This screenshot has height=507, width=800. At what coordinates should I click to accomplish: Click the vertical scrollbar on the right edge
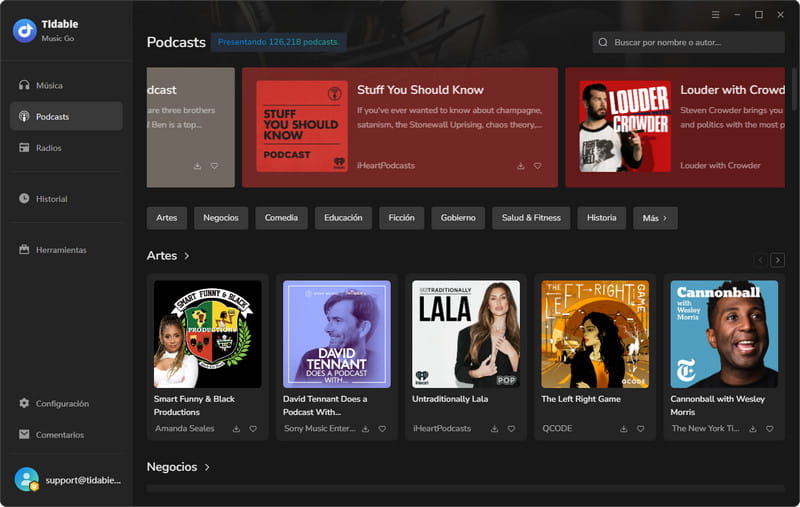(x=794, y=89)
